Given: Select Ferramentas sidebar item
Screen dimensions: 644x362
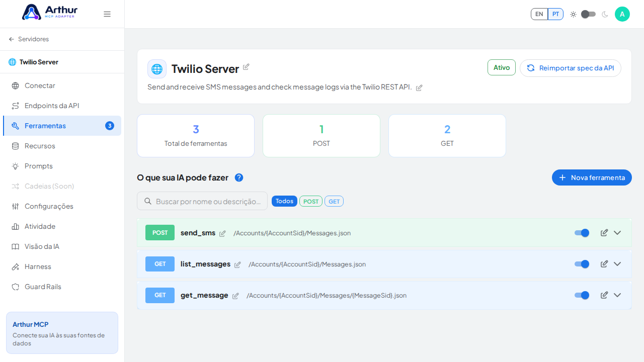Looking at the screenshot, I should (x=62, y=126).
